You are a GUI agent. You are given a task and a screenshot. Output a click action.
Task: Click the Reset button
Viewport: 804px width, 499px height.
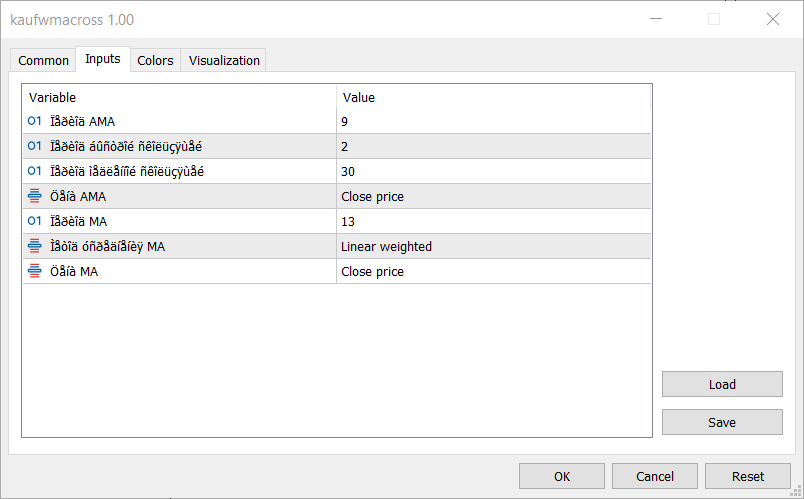748,476
